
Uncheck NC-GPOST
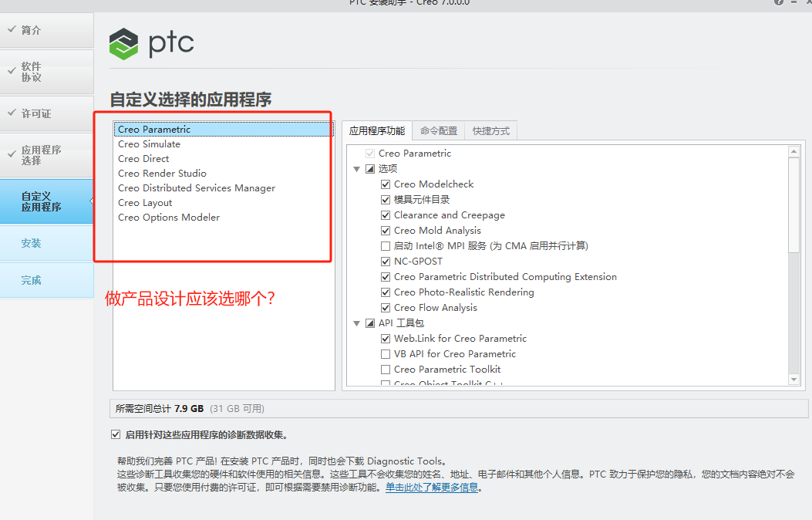[x=385, y=262]
